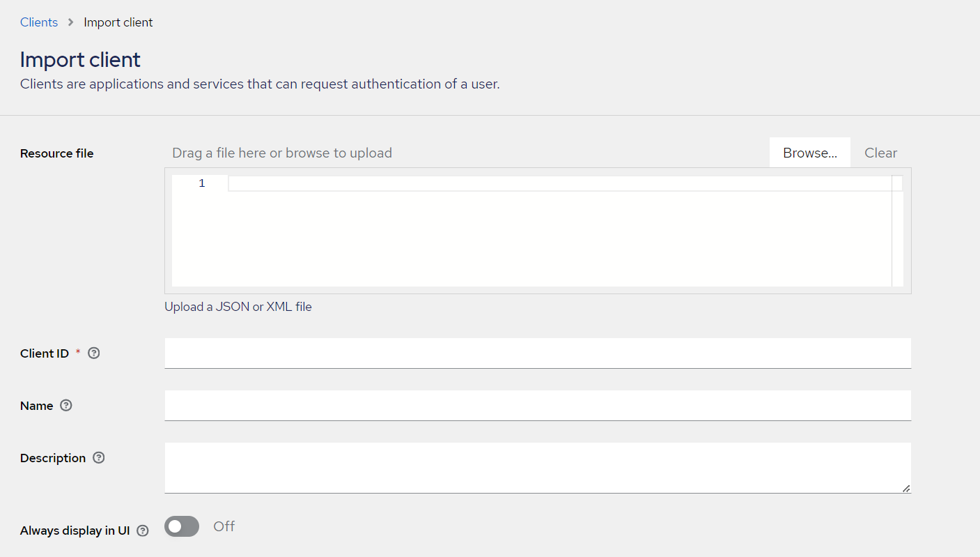Viewport: 980px width, 557px height.
Task: Focus the Description text area
Action: [x=537, y=467]
